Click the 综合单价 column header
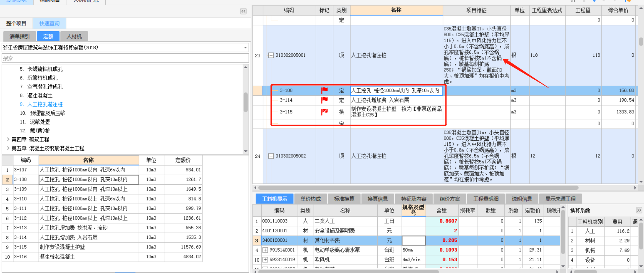The width and height of the screenshot is (644, 273). (x=618, y=10)
